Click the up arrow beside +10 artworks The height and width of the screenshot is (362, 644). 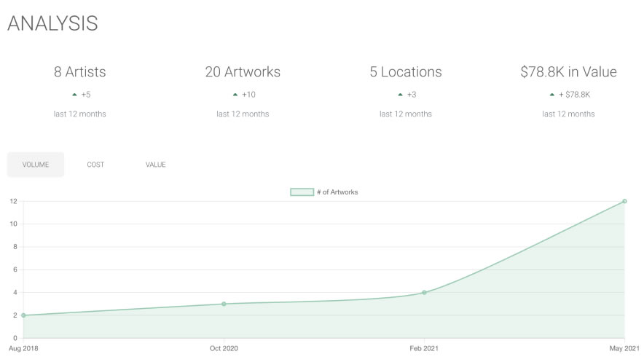[235, 95]
